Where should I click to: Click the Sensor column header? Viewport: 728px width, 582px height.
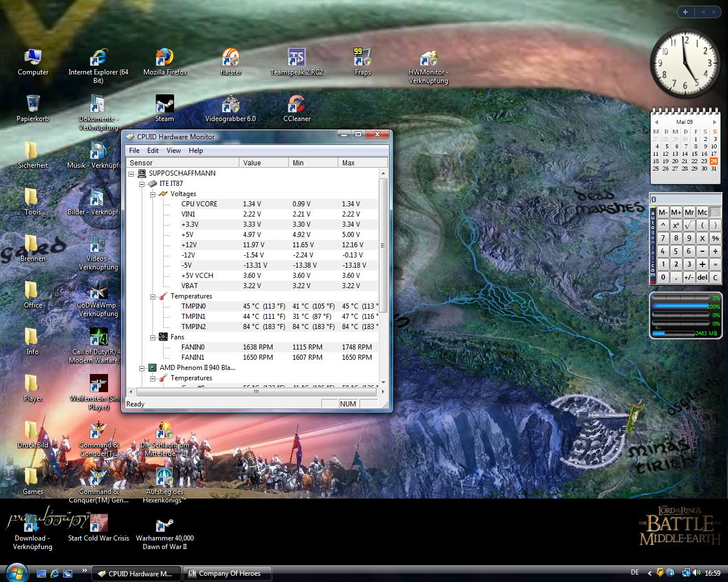click(183, 163)
